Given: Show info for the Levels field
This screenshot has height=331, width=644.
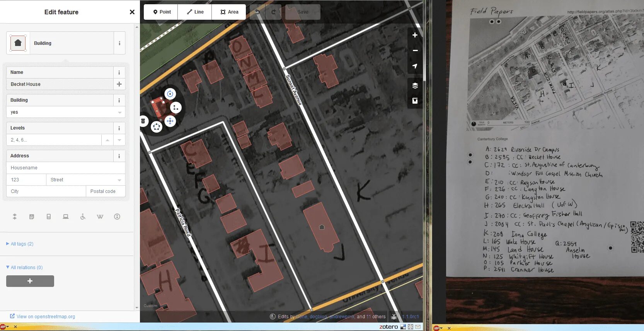Looking at the screenshot, I should click(119, 128).
